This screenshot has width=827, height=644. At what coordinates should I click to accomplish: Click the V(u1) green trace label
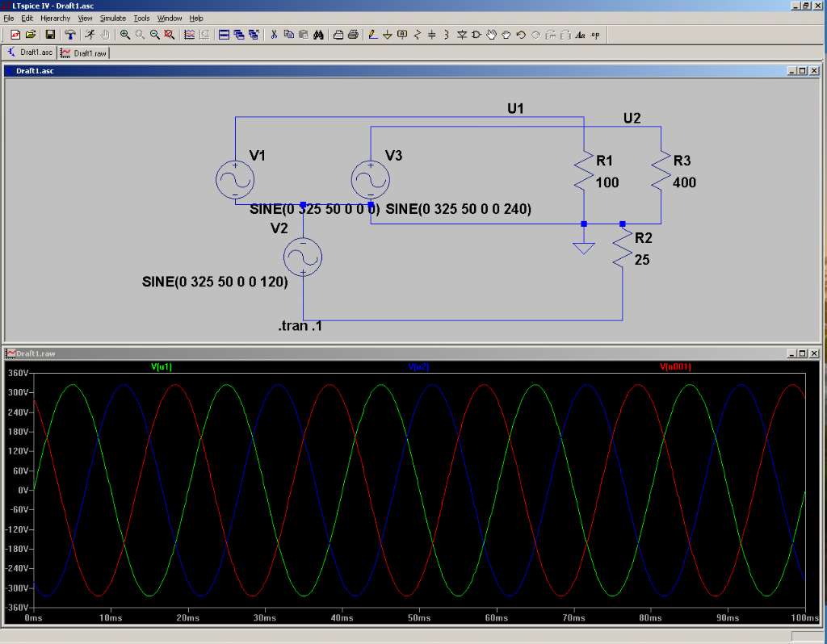click(162, 367)
